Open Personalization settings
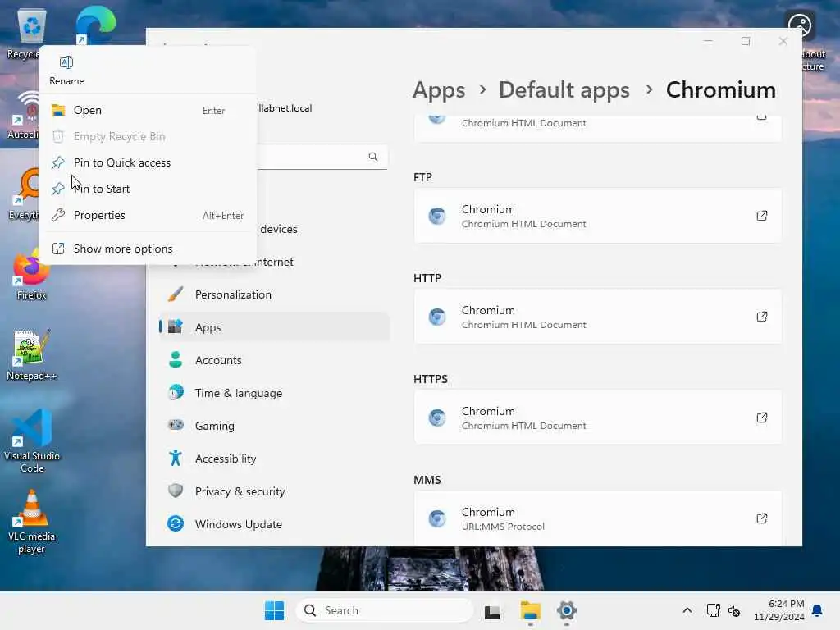 [x=274, y=294]
